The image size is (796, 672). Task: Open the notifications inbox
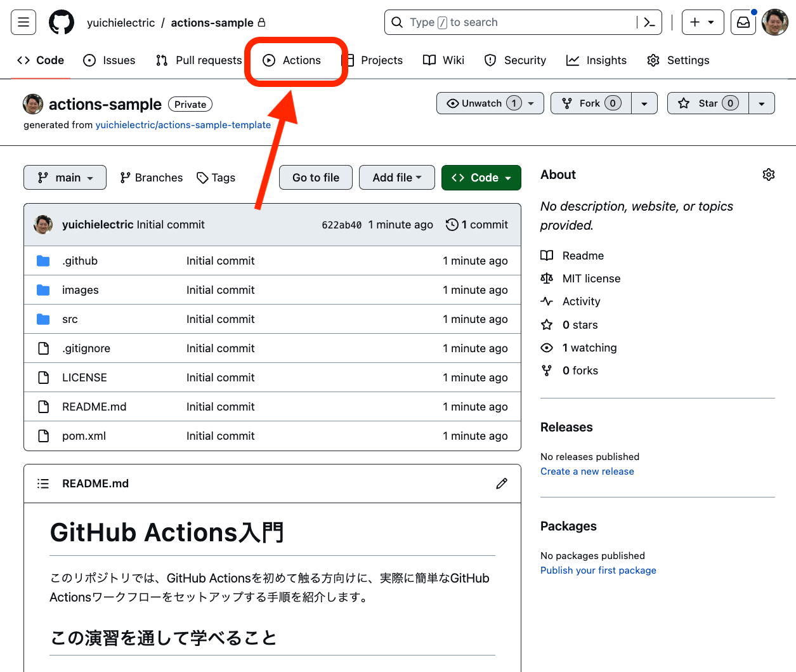(743, 22)
